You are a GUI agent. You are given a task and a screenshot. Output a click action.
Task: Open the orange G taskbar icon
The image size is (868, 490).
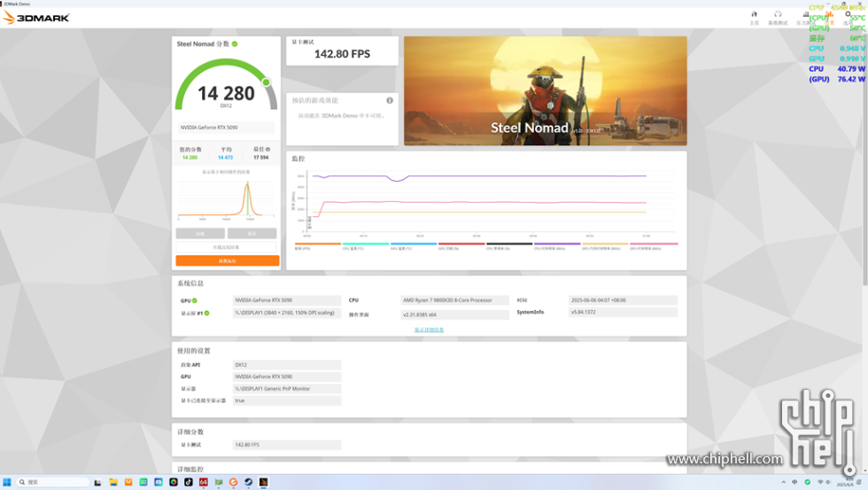[234, 482]
